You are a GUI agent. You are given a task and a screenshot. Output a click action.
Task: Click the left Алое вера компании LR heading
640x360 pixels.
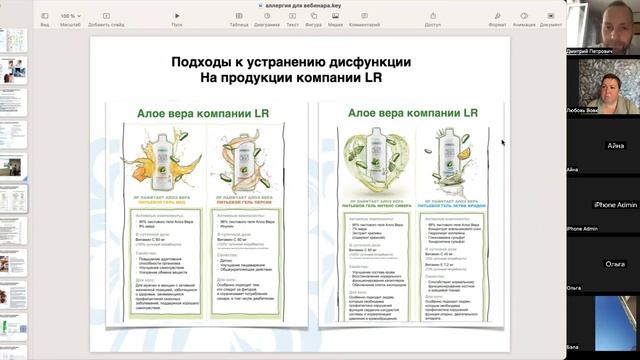tap(203, 113)
